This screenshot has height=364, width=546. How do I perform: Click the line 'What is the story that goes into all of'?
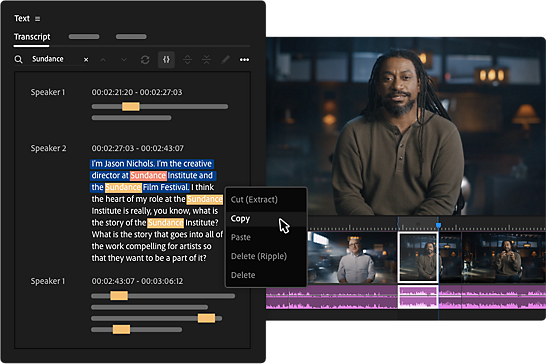tap(157, 234)
